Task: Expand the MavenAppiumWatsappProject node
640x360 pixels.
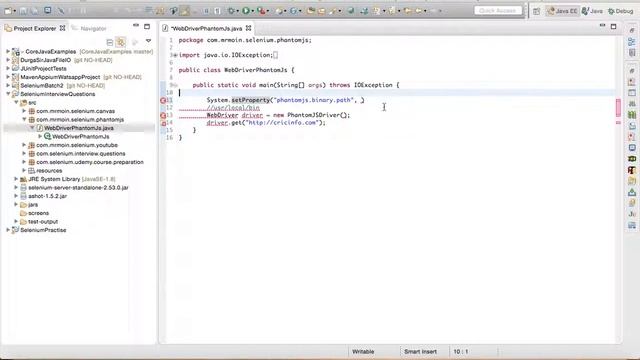Action: tap(8, 77)
